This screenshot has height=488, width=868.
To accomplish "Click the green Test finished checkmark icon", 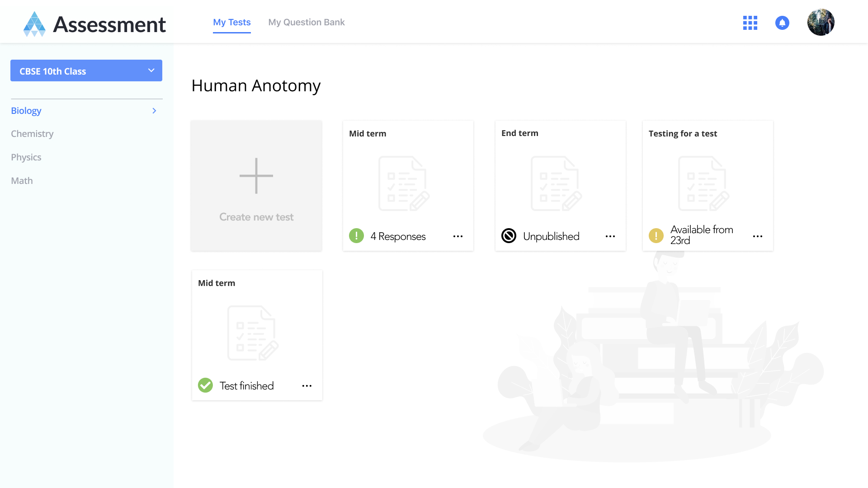I will tap(205, 385).
